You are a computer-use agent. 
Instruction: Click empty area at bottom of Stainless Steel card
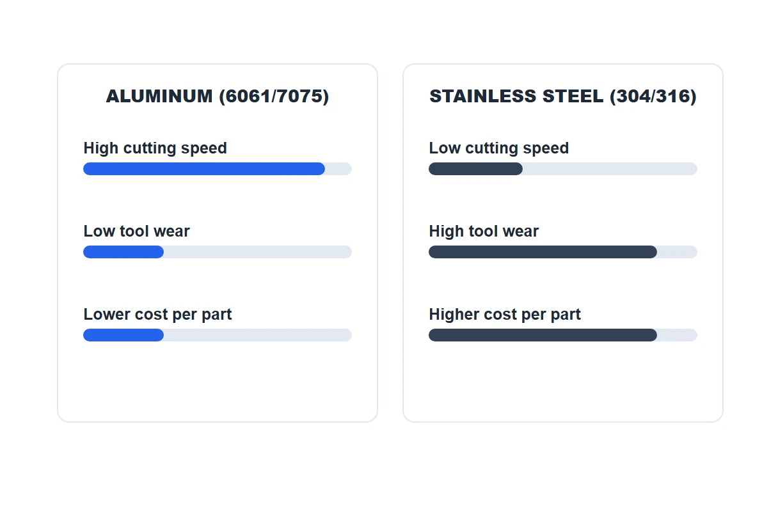(x=563, y=384)
